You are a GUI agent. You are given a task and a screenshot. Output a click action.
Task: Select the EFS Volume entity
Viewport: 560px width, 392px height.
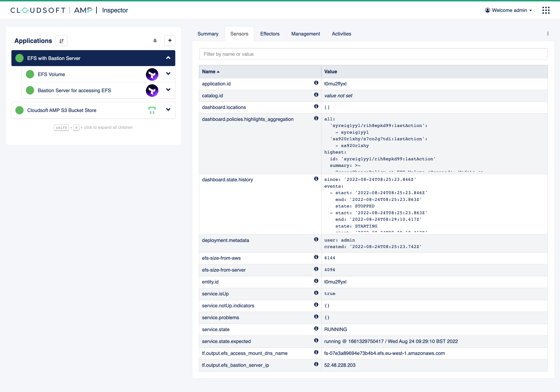tap(98, 74)
